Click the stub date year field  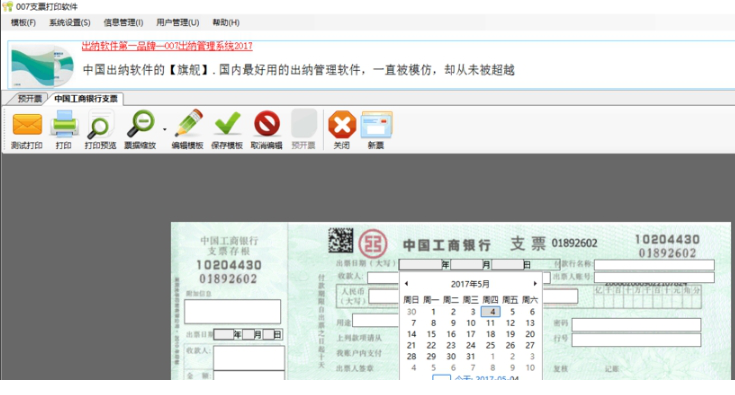pos(224,335)
